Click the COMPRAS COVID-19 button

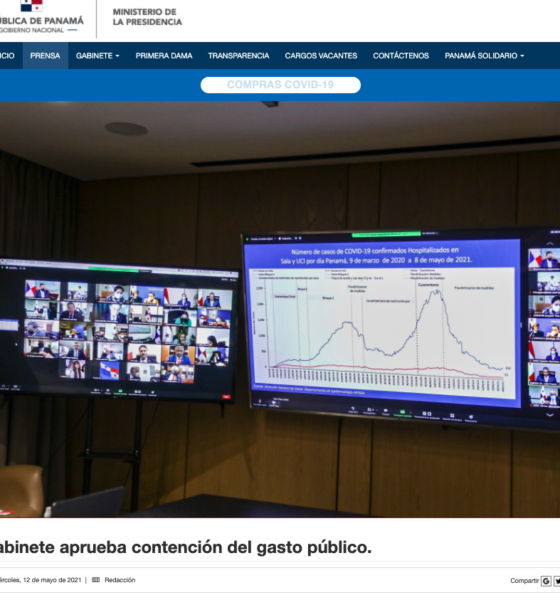pos(281,85)
